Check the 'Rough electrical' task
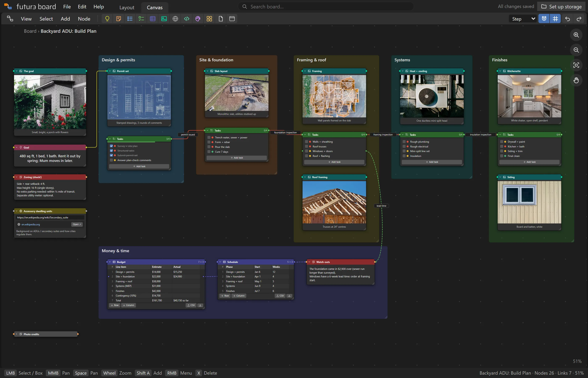This screenshot has width=588, height=378. click(404, 146)
